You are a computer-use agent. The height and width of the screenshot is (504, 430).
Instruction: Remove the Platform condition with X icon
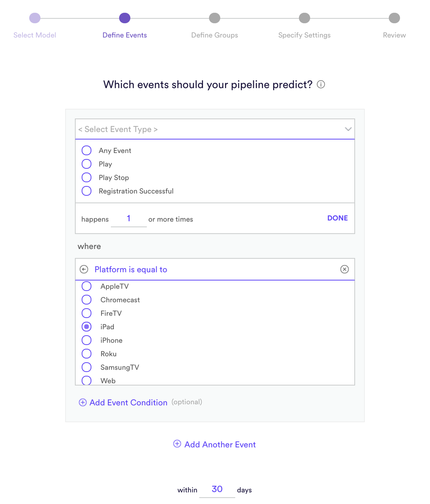click(345, 269)
